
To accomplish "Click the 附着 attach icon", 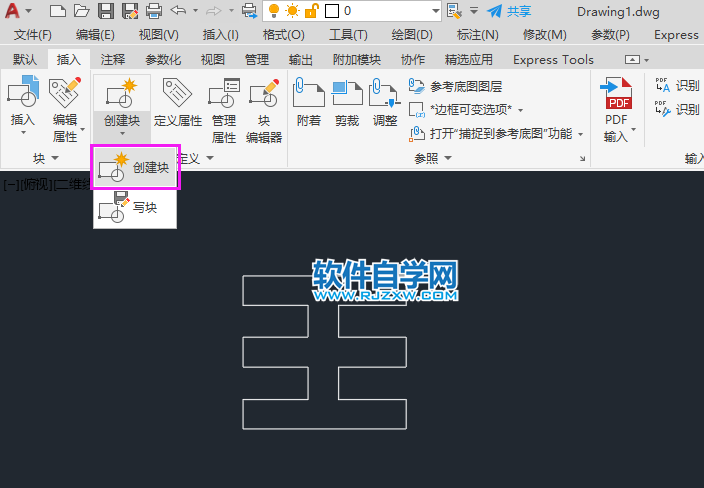I will pyautogui.click(x=308, y=92).
